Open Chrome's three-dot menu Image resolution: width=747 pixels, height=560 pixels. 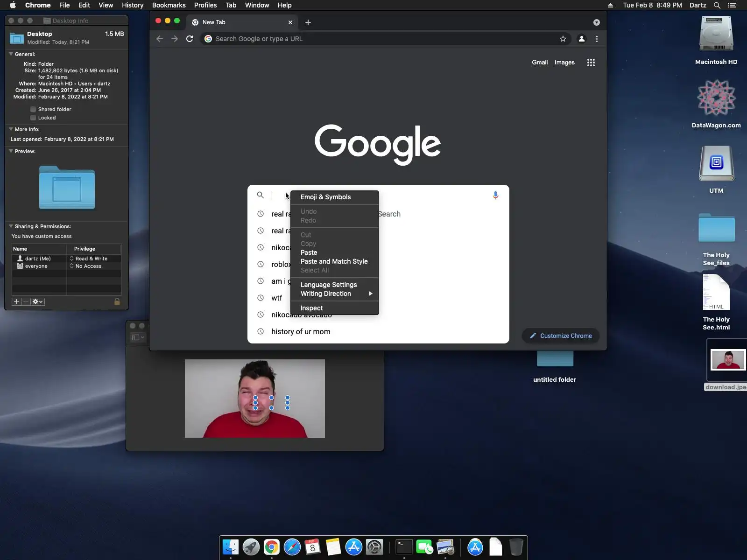(597, 39)
